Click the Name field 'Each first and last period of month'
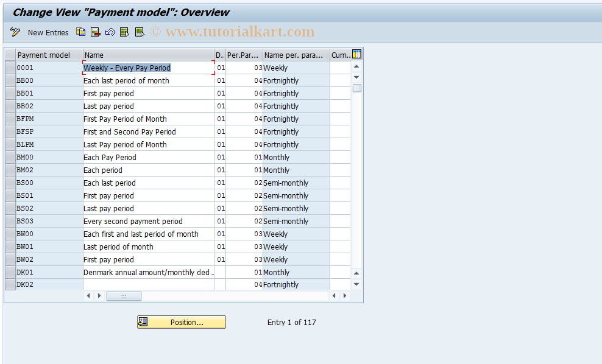 [x=148, y=234]
